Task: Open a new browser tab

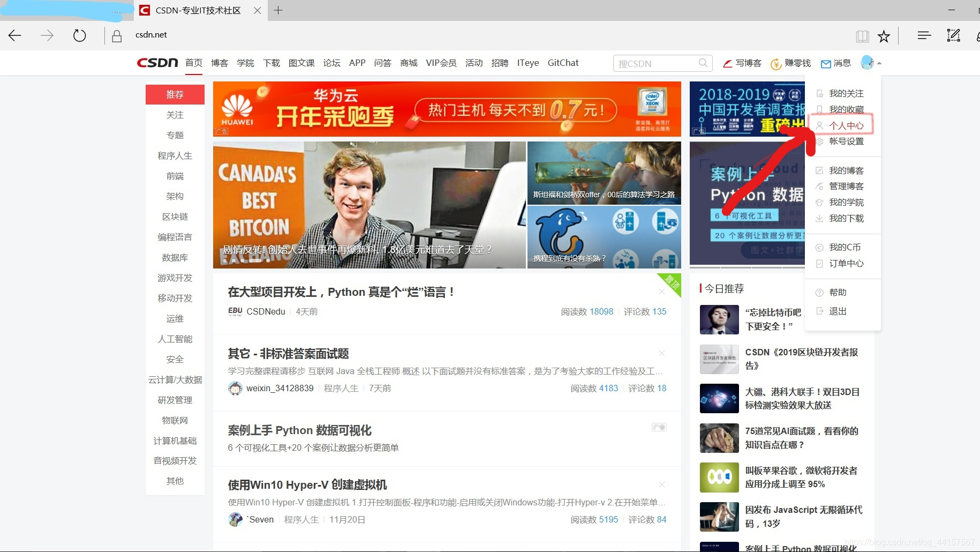Action: pyautogui.click(x=278, y=10)
